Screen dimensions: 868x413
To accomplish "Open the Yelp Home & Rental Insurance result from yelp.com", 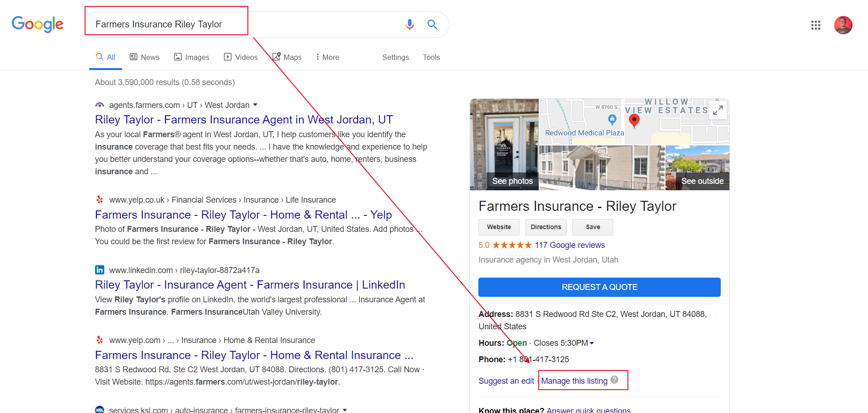I will click(x=254, y=355).
